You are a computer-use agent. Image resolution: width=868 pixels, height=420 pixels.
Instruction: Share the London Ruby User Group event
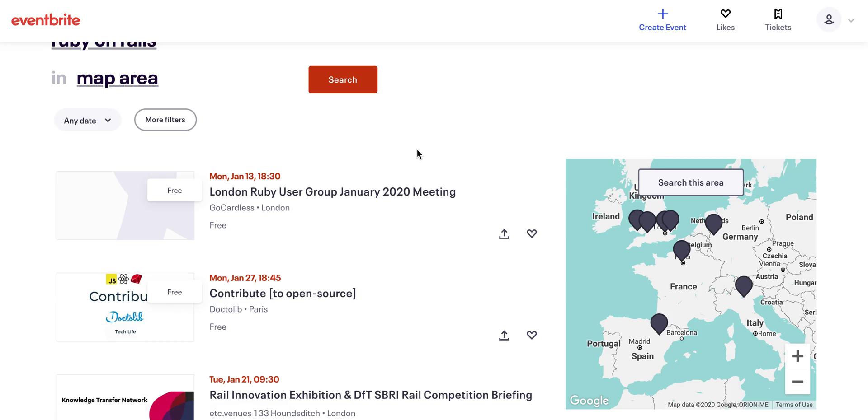(504, 233)
